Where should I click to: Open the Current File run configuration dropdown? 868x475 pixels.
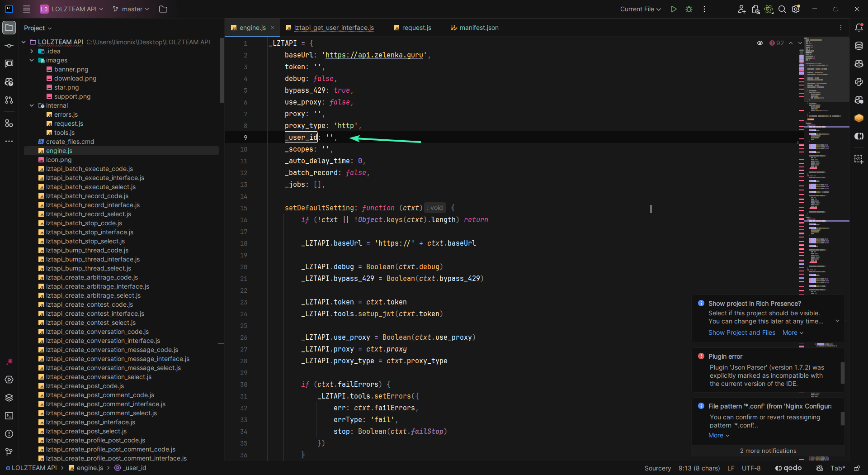click(x=640, y=9)
